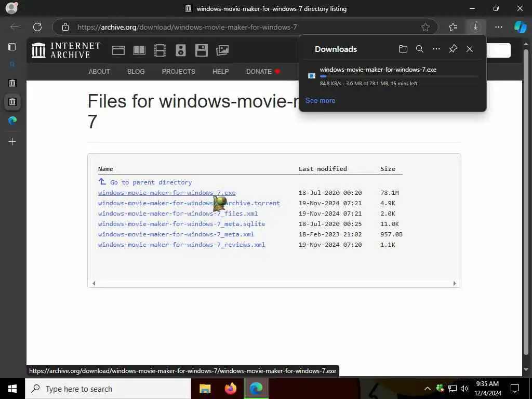Reload the page with the refresh icon

pos(37,27)
